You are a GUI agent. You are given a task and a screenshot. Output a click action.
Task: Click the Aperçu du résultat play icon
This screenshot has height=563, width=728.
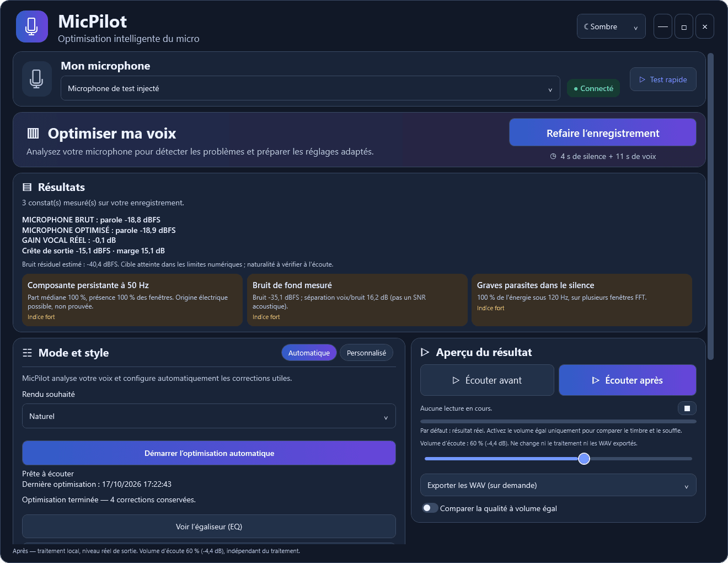[425, 352]
